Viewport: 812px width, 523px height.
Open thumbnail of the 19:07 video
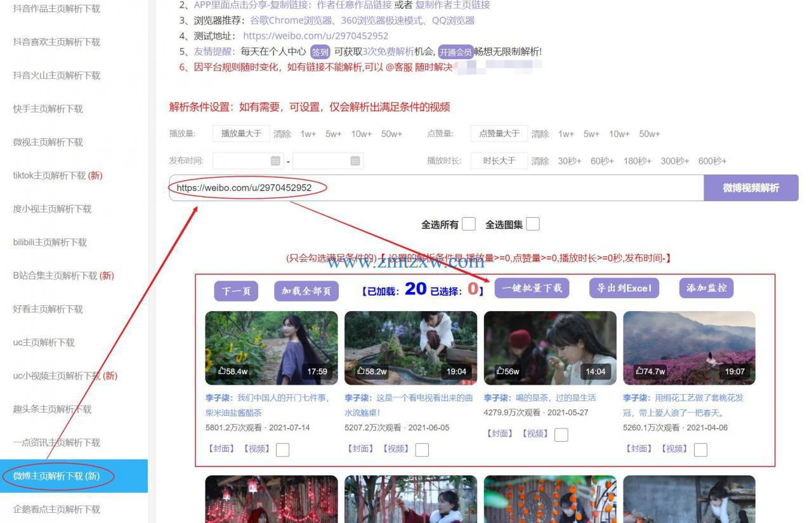click(689, 348)
